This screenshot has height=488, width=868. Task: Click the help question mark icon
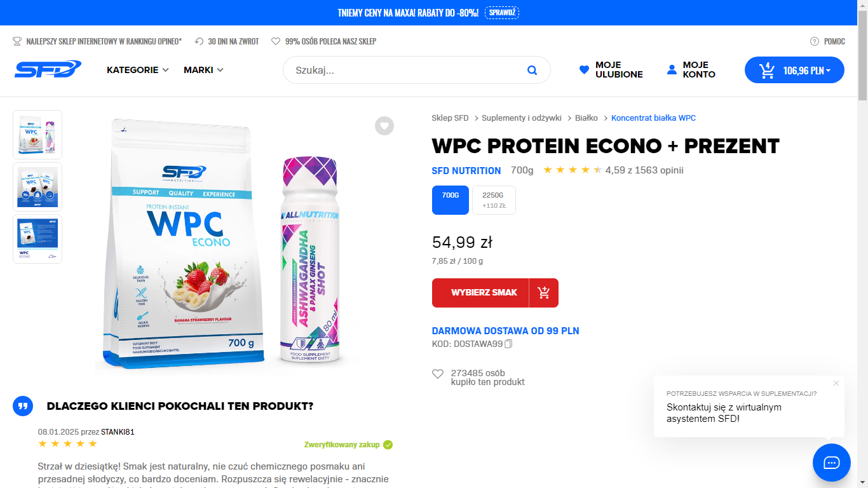click(815, 41)
